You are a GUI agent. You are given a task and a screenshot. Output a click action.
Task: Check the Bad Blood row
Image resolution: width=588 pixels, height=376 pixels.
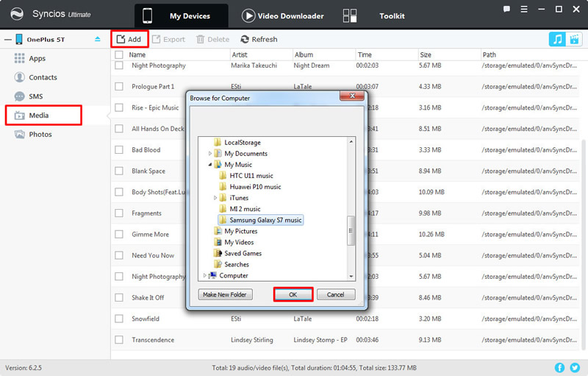pos(119,149)
